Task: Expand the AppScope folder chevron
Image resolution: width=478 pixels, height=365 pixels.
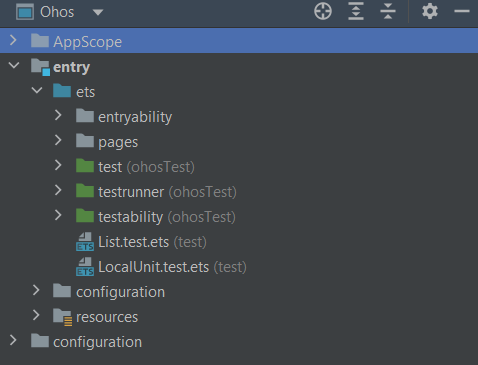Action: tap(13, 40)
